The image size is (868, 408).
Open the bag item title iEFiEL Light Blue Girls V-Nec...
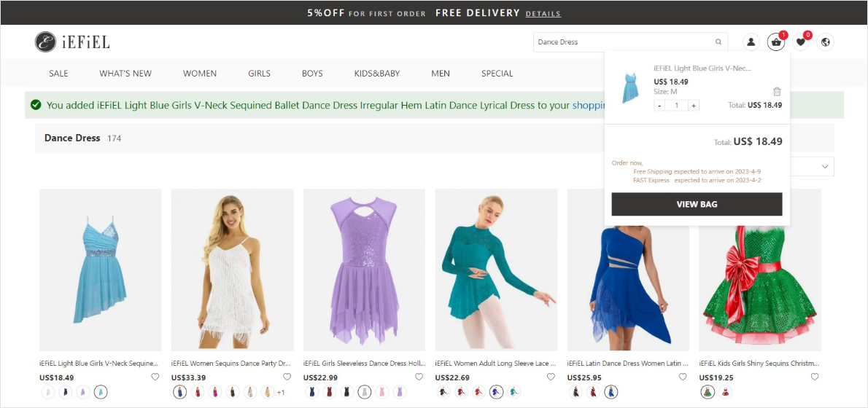tap(702, 68)
